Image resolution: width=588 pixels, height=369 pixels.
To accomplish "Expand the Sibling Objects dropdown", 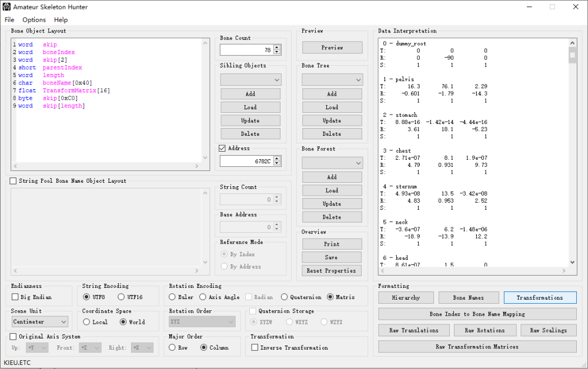I will 250,79.
